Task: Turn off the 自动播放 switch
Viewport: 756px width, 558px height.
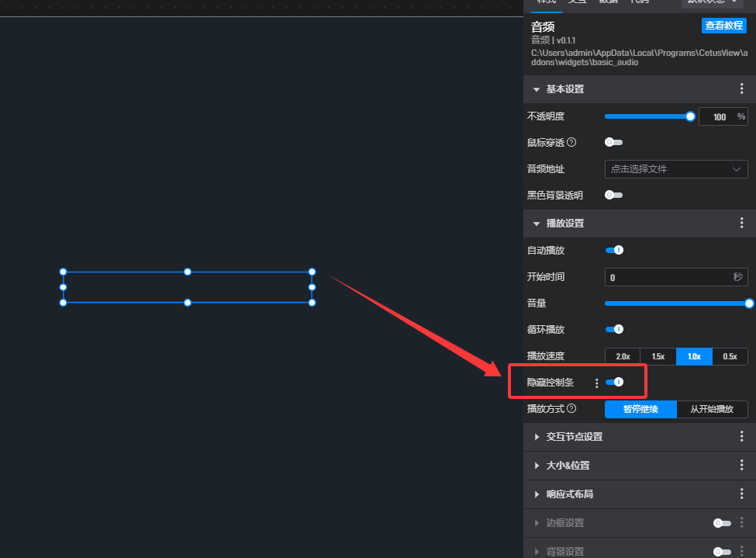Action: 614,250
